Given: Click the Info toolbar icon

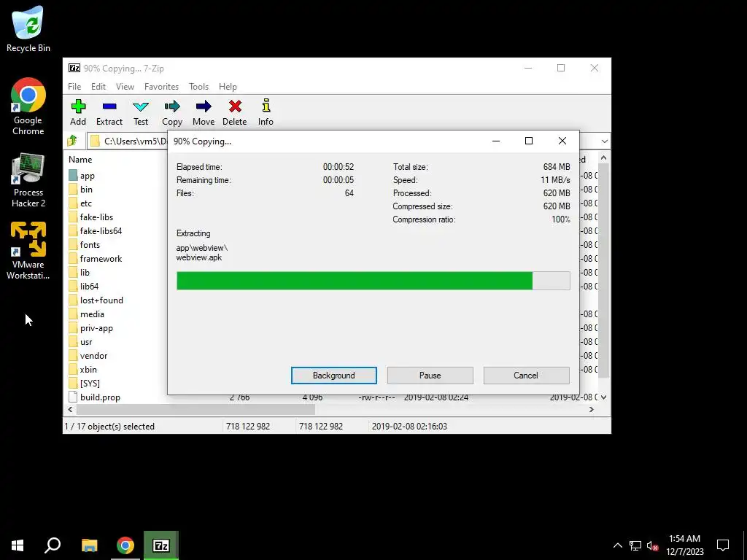Looking at the screenshot, I should [x=266, y=112].
